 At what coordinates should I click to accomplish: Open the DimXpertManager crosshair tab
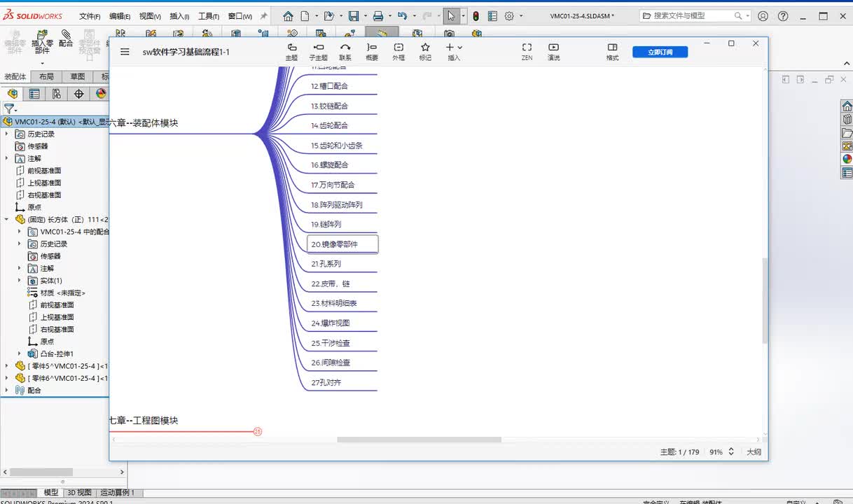(x=78, y=94)
